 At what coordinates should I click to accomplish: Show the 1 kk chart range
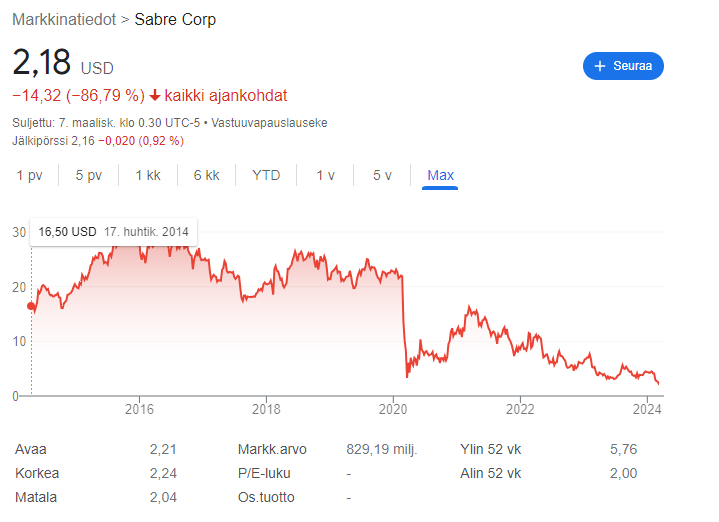[148, 175]
